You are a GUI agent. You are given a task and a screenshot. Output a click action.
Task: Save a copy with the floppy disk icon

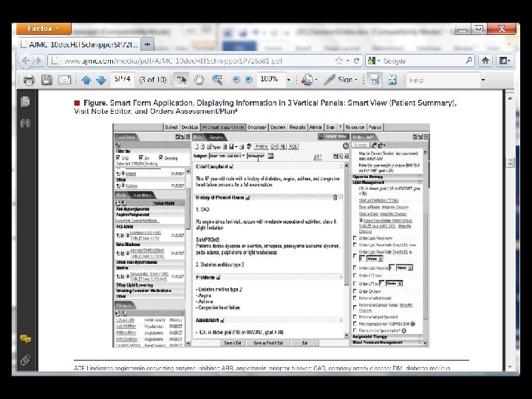tap(47, 80)
